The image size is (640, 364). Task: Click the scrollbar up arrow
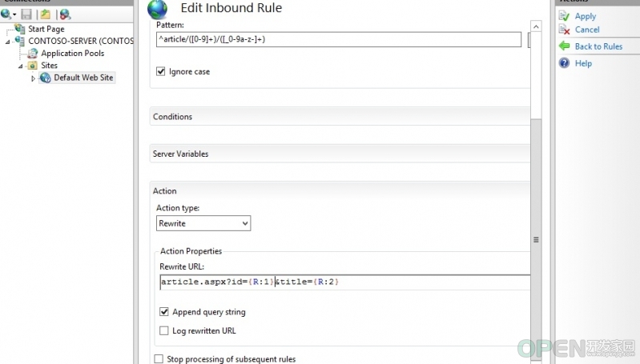tap(536, 26)
